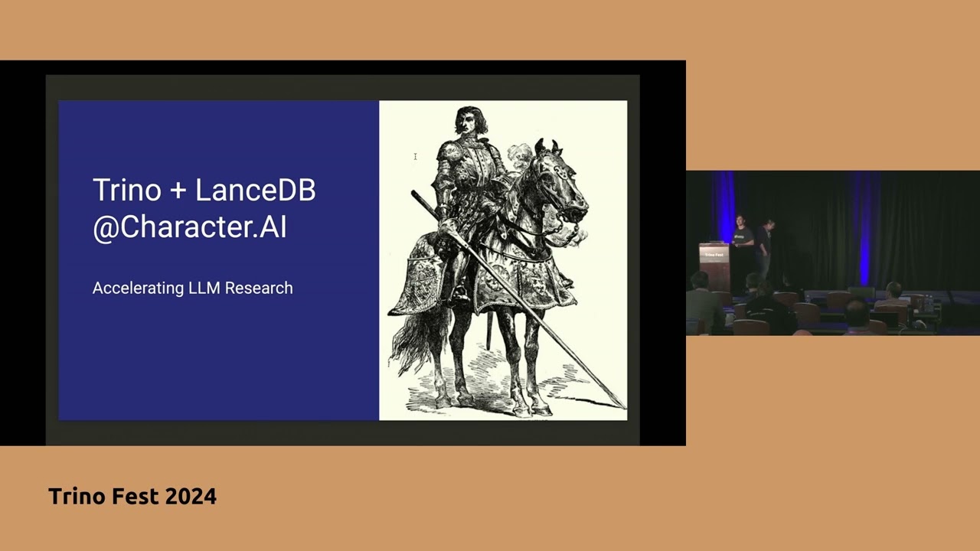
Task: Click the "Trino Fest 2024" caption
Action: click(x=132, y=496)
